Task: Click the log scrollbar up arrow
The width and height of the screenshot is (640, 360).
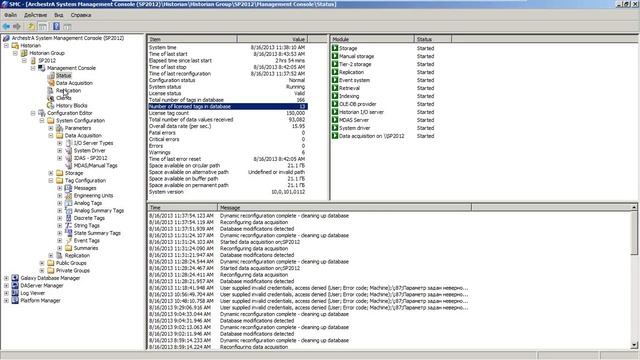Action: coord(634,208)
